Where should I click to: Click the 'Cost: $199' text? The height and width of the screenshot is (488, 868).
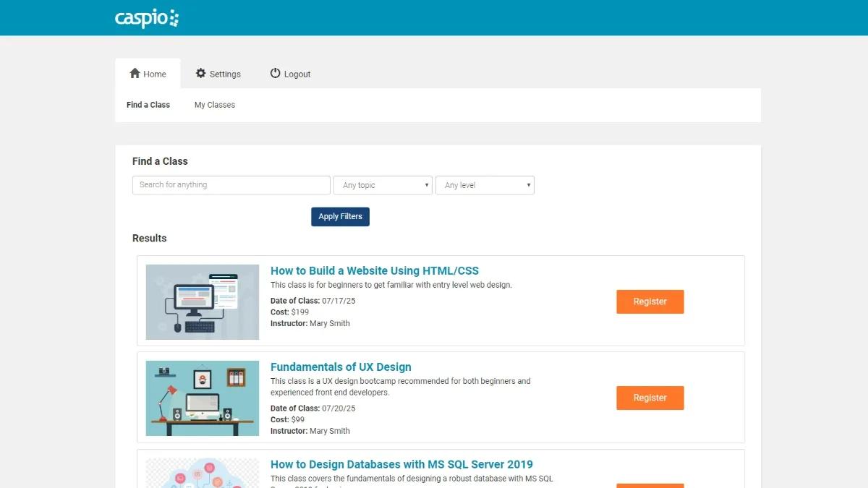(x=289, y=312)
